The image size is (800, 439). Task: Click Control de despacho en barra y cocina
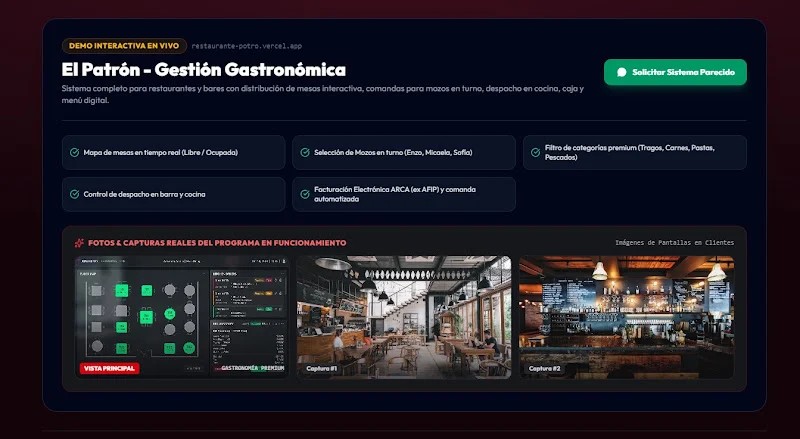click(173, 194)
